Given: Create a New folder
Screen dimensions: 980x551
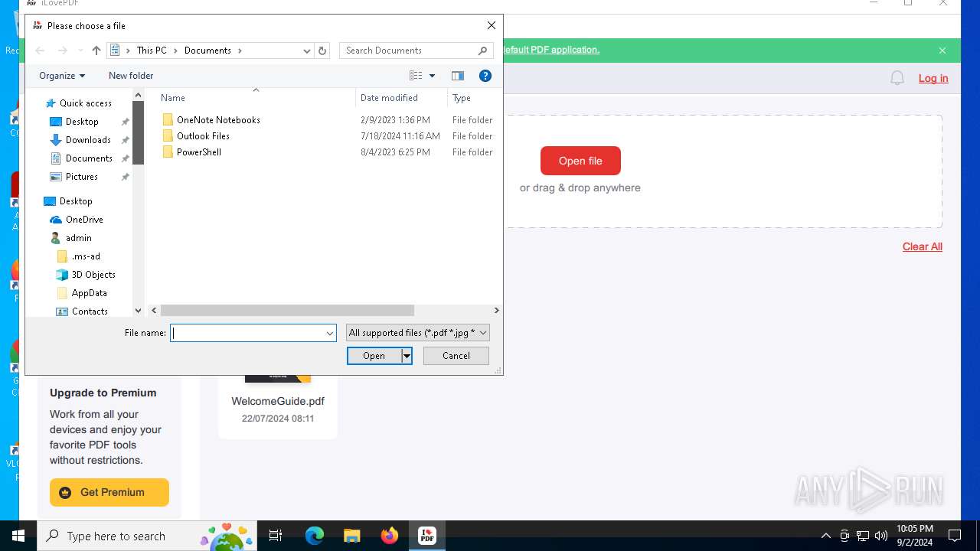Looking at the screenshot, I should pyautogui.click(x=131, y=76).
